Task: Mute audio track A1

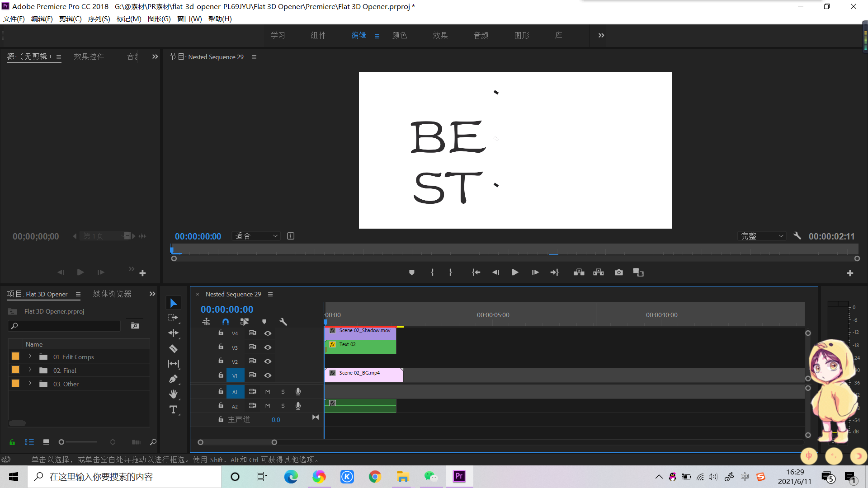Action: click(x=268, y=392)
